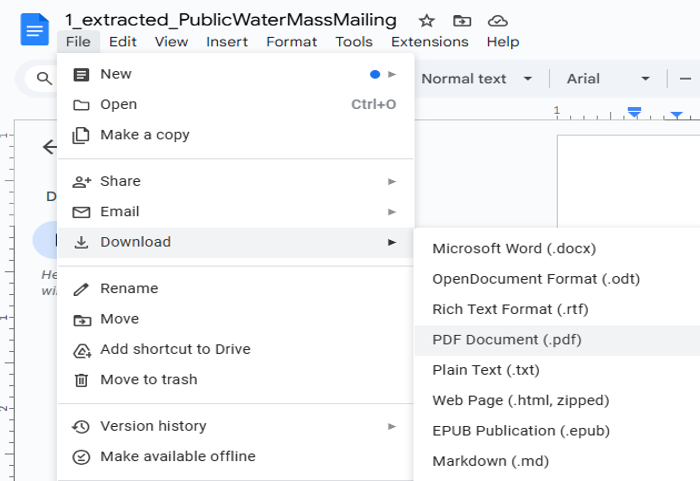Expand the Share submenu
700x481 pixels.
(x=236, y=181)
